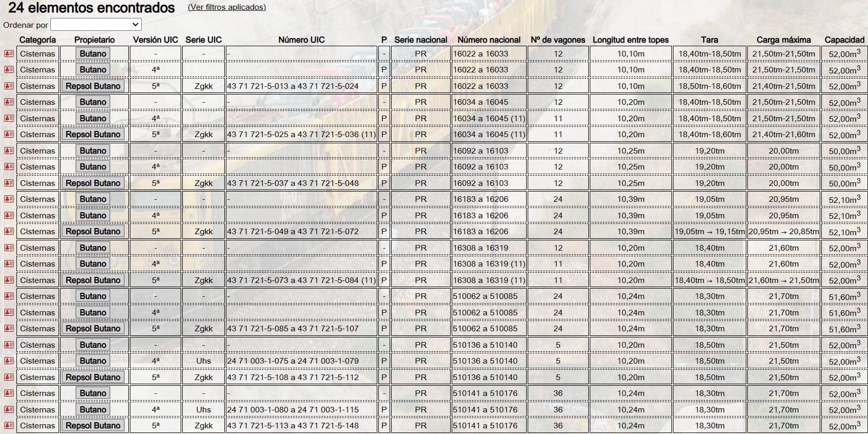Click the Longitud entre topes column header
This screenshot has height=434, width=868.
click(x=631, y=40)
